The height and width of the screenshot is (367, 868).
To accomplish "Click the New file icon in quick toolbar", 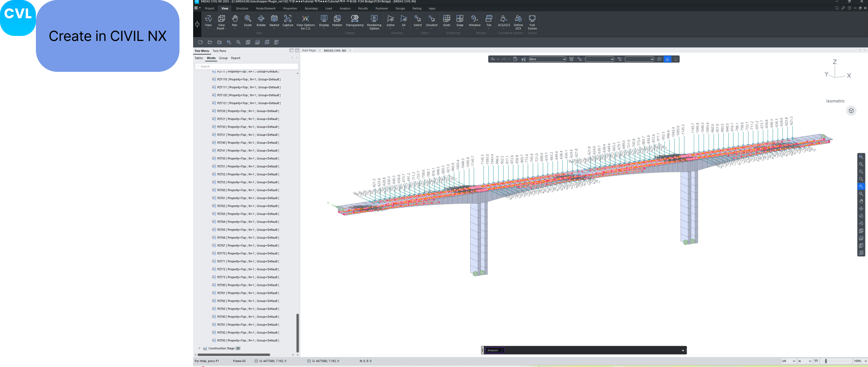I will coord(200,42).
